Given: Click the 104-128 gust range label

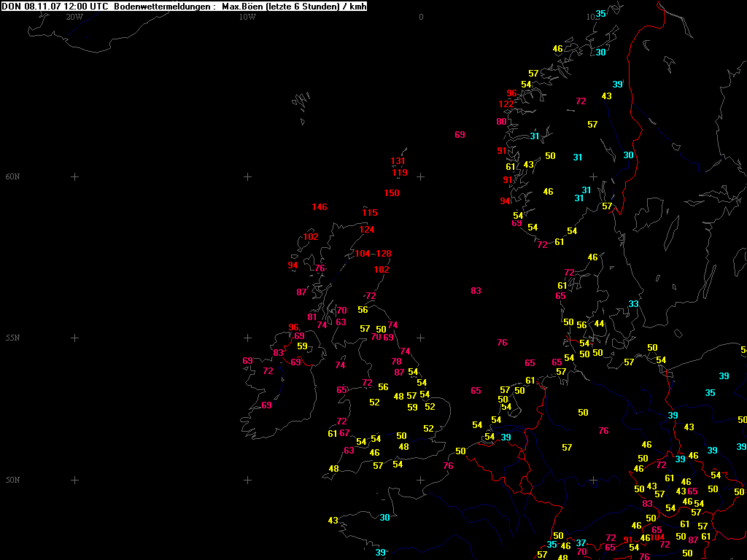Looking at the screenshot, I should [x=373, y=254].
